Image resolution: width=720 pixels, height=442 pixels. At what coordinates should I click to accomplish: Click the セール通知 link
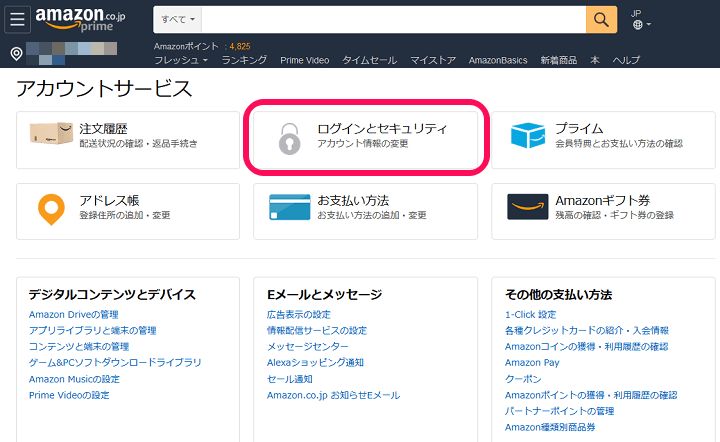point(289,379)
